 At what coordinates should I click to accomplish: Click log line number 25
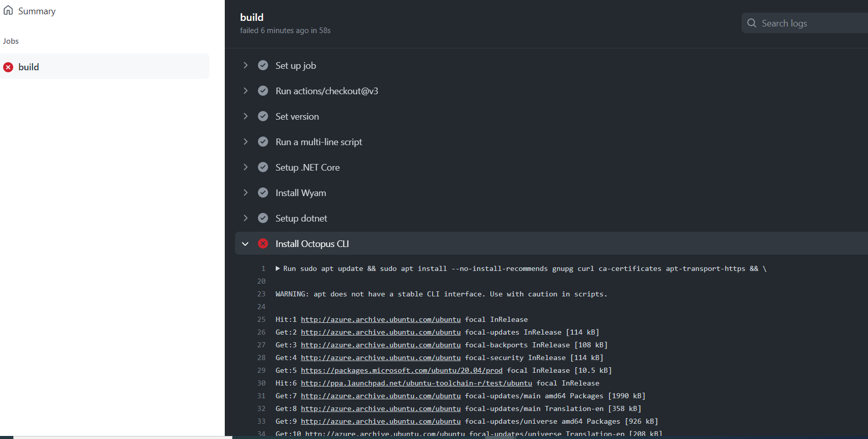click(261, 319)
